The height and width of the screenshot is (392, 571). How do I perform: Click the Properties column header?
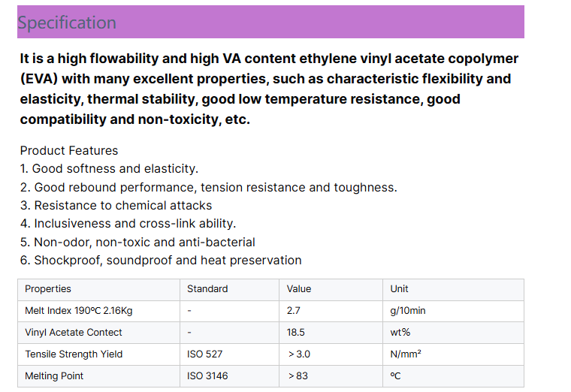(x=48, y=289)
